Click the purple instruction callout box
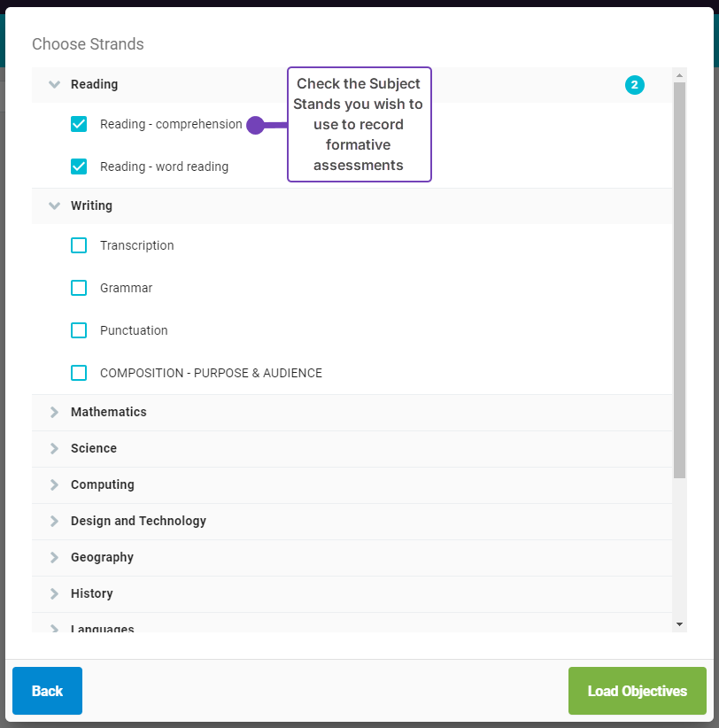The image size is (719, 728). [359, 124]
